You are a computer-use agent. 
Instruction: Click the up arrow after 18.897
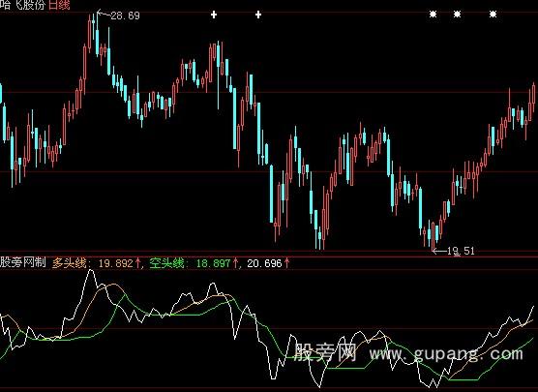[x=236, y=263]
